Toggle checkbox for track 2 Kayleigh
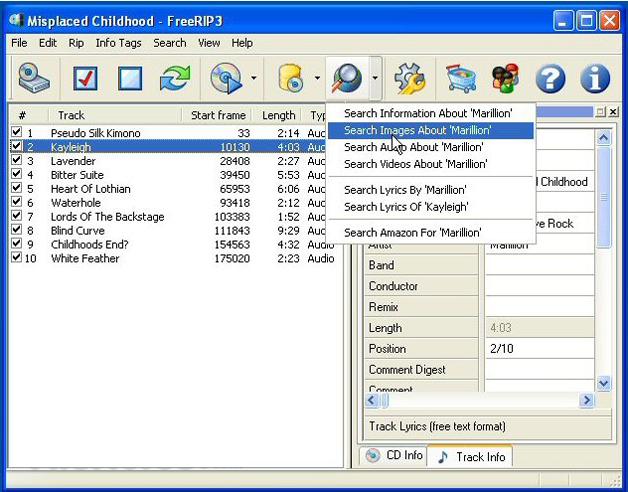Viewport: 628px width, 492px height. [16, 145]
